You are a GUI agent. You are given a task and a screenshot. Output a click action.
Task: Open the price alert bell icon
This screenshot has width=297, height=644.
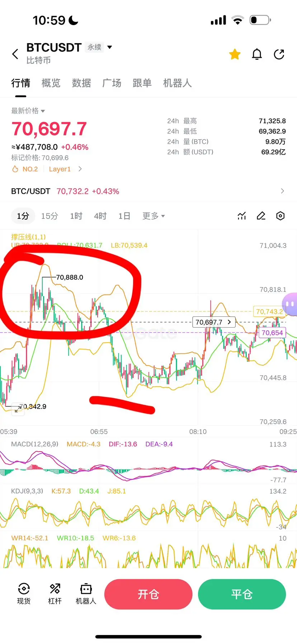tap(257, 54)
